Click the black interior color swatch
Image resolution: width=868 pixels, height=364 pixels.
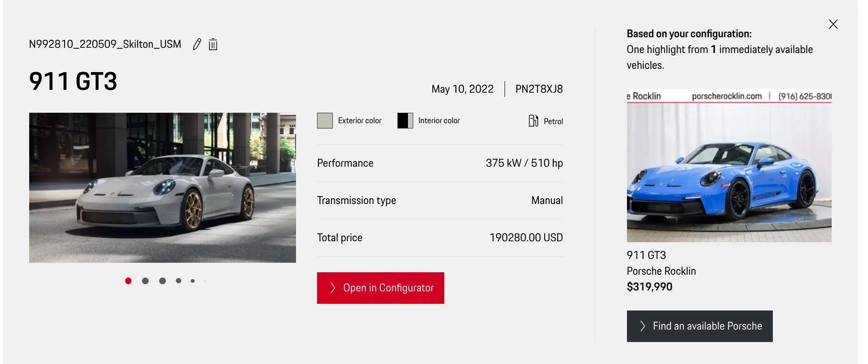pyautogui.click(x=405, y=121)
